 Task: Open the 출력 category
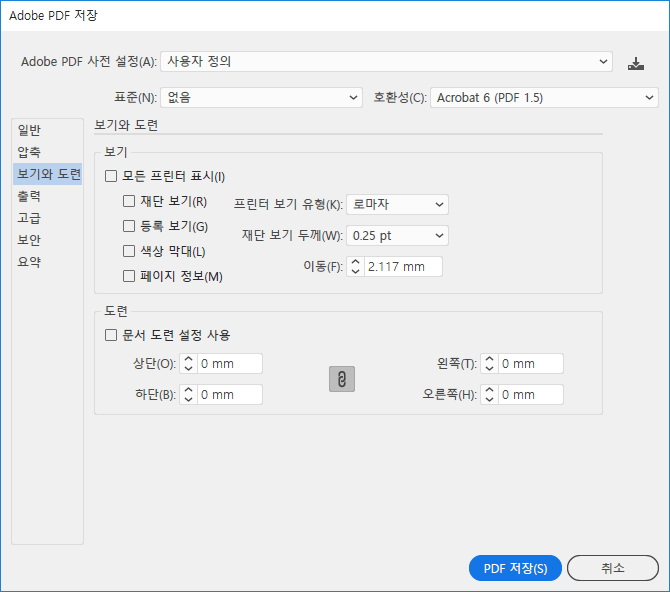(x=47, y=196)
